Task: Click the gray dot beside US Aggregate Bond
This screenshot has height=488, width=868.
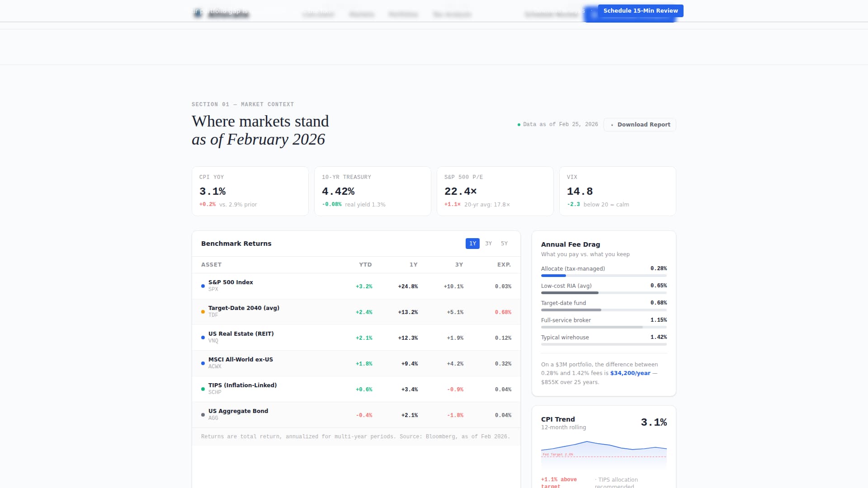Action: pos(203,414)
